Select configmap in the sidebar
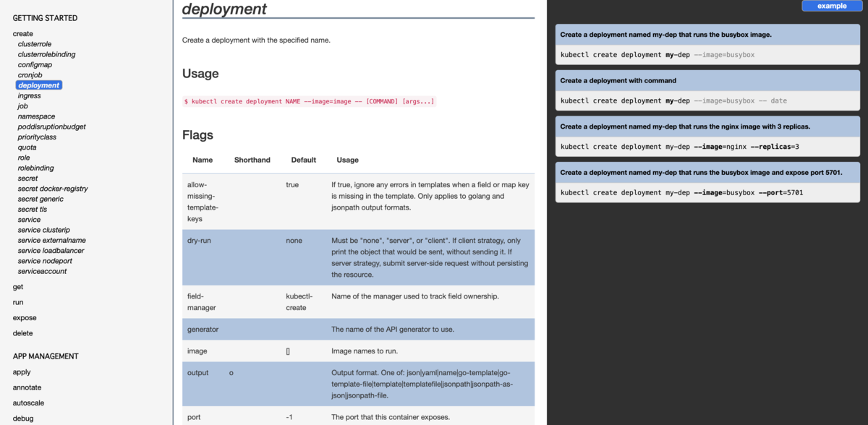 point(35,64)
